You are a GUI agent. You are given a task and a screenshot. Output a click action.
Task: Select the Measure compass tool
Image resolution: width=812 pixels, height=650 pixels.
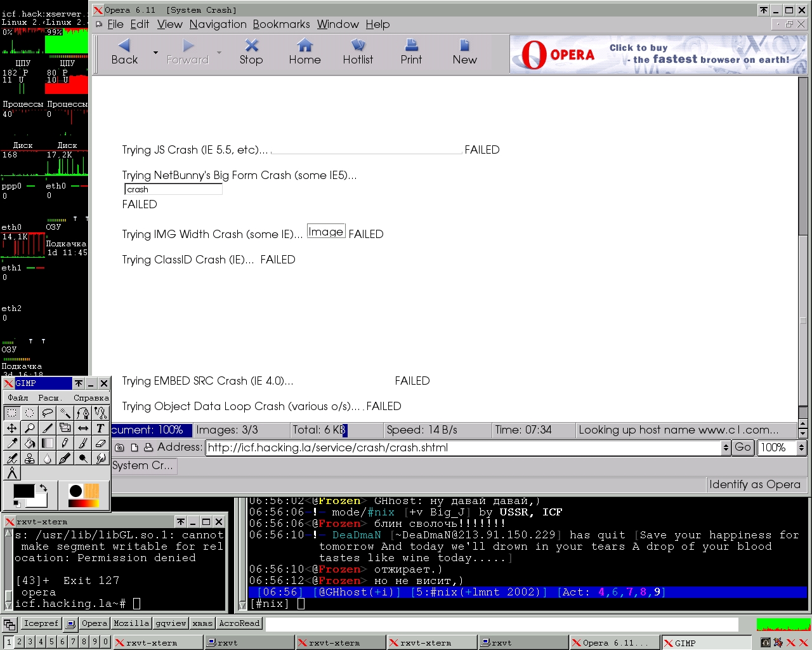tap(11, 474)
